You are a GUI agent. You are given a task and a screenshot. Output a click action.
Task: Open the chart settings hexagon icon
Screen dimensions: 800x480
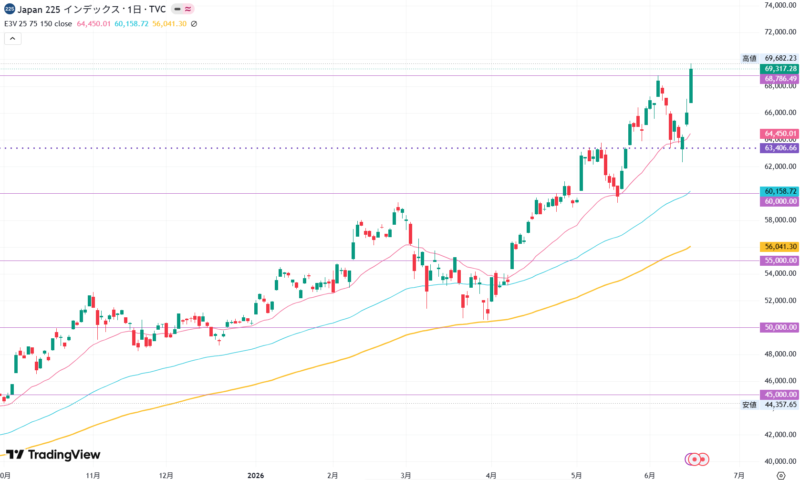pos(780,475)
